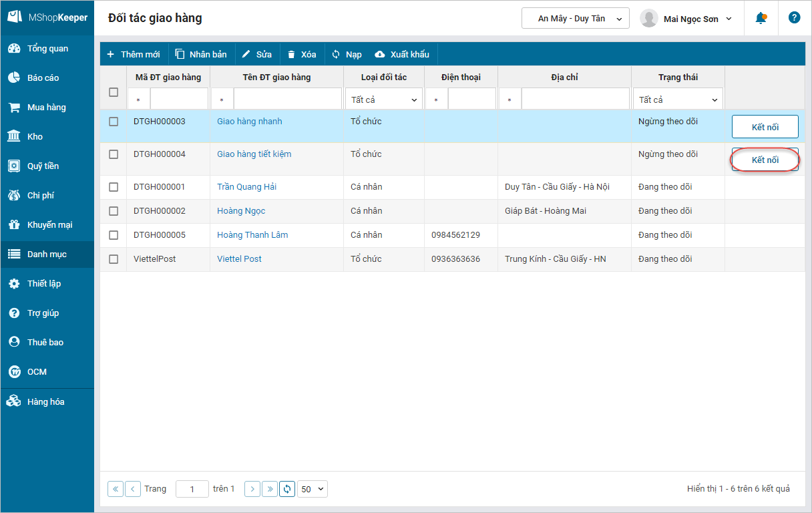Add a new partner with Thêm mới
Screen dimensions: 812x513
tap(134, 54)
